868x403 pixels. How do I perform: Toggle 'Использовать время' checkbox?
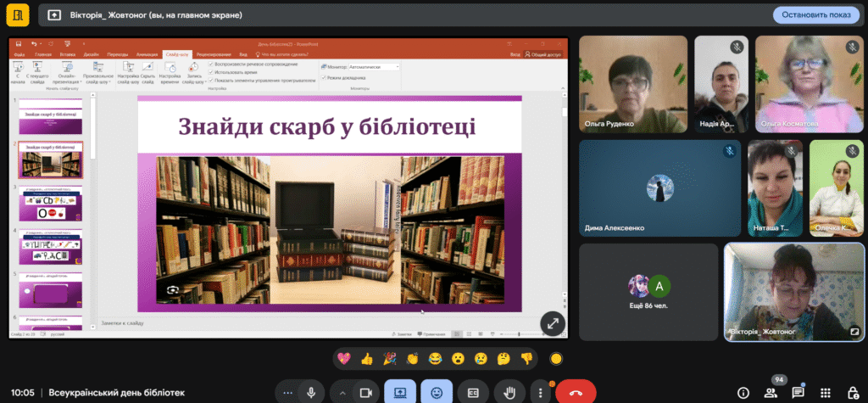pyautogui.click(x=211, y=72)
